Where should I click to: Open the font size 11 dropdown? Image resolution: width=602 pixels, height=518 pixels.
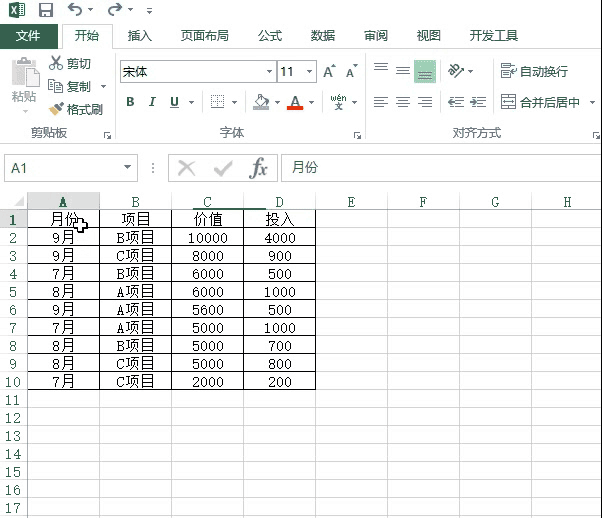pyautogui.click(x=309, y=71)
